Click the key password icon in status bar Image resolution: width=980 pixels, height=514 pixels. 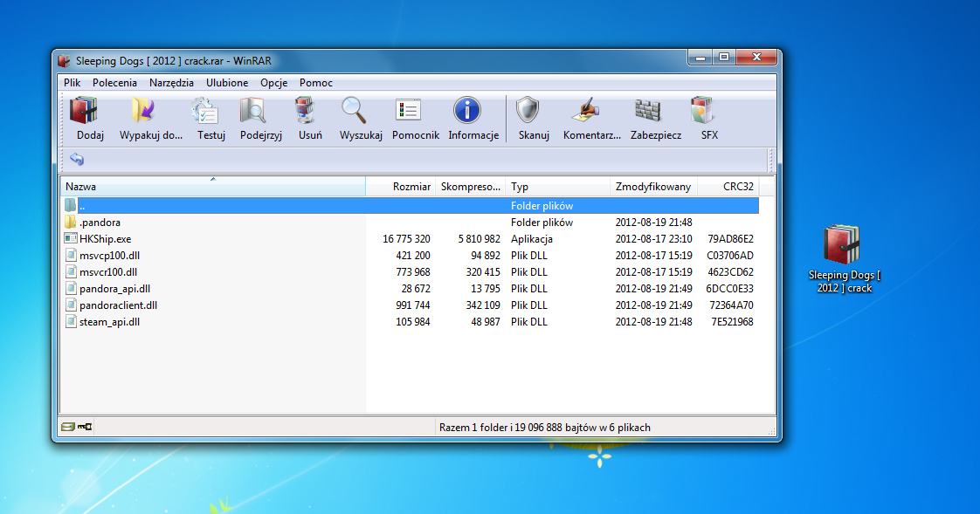[x=85, y=427]
